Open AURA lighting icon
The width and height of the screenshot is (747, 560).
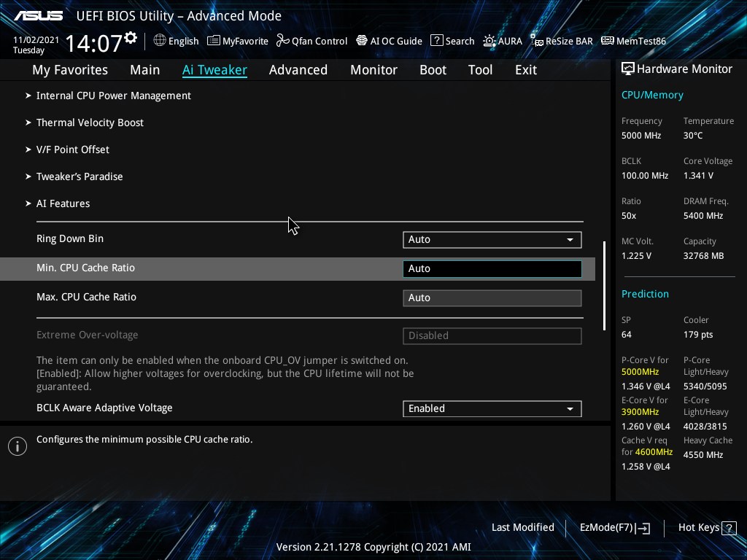pyautogui.click(x=489, y=41)
